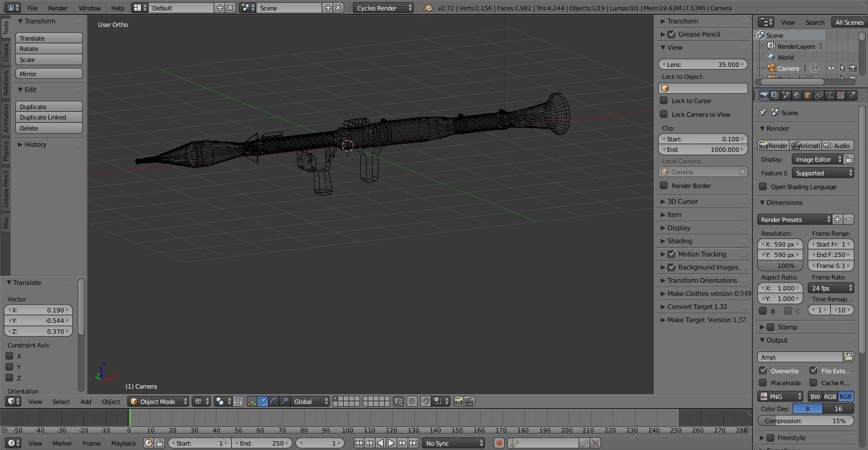Play animation in reverse in timeline
Viewport: 868px width, 450px height.
(x=380, y=443)
